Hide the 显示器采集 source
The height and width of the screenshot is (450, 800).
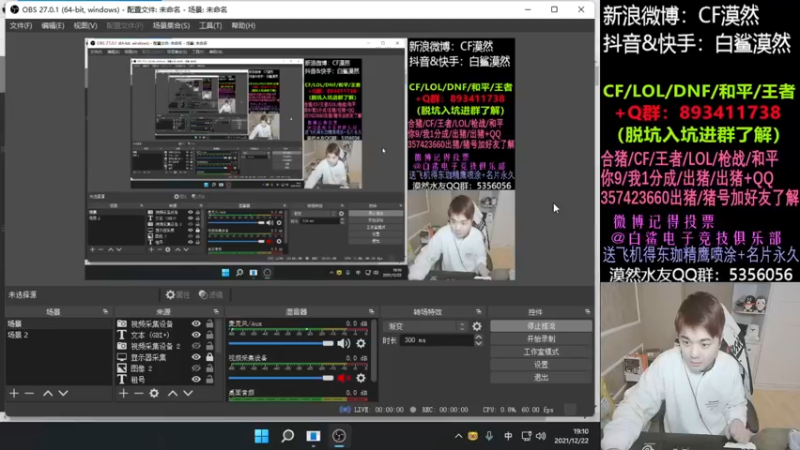click(x=196, y=357)
